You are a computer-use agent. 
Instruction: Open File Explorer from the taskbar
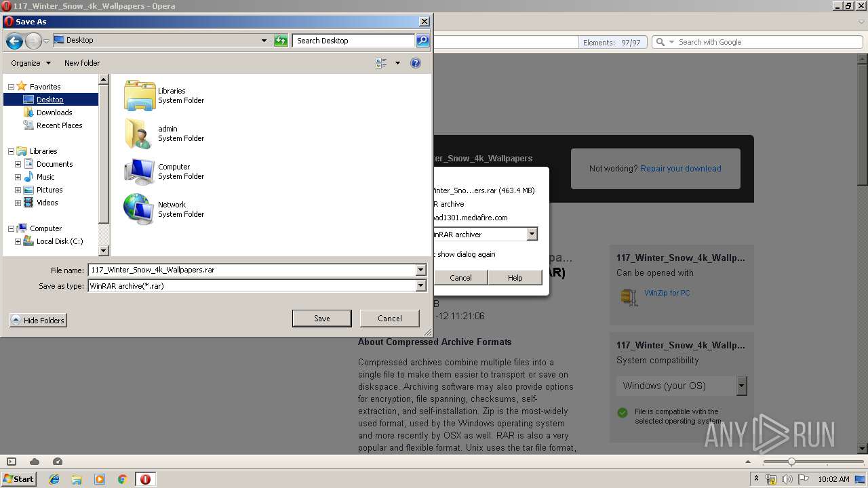pos(77,479)
